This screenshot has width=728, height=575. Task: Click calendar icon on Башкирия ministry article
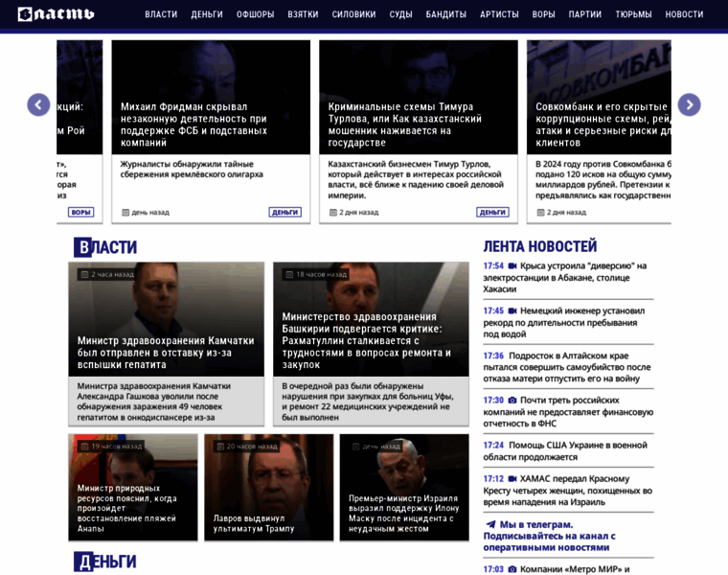tap(288, 274)
